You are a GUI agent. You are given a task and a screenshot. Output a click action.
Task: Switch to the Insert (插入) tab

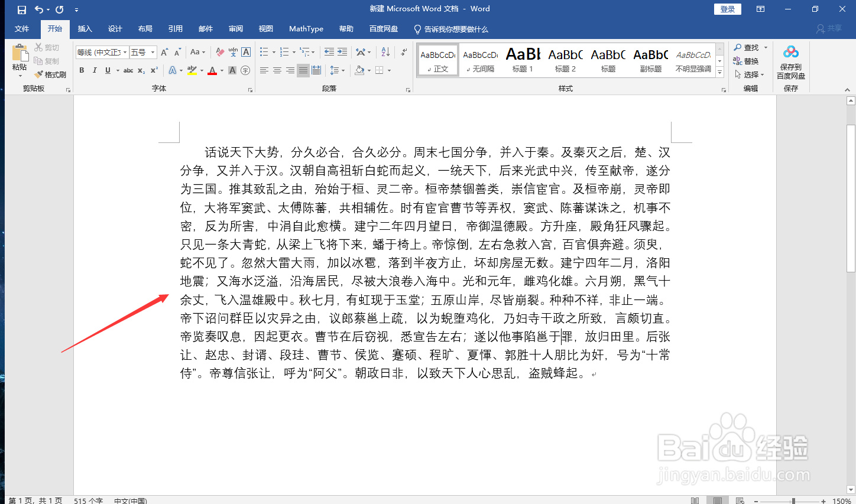pos(85,28)
